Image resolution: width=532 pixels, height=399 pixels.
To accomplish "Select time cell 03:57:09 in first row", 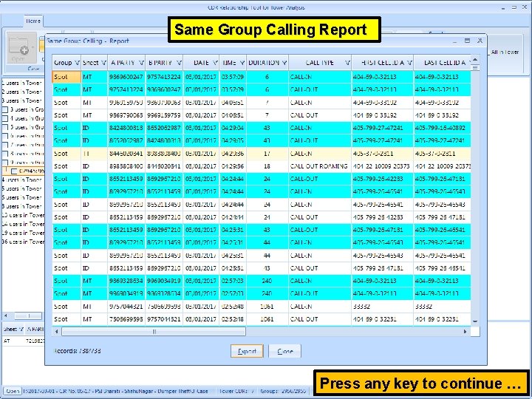I will click(x=233, y=77).
